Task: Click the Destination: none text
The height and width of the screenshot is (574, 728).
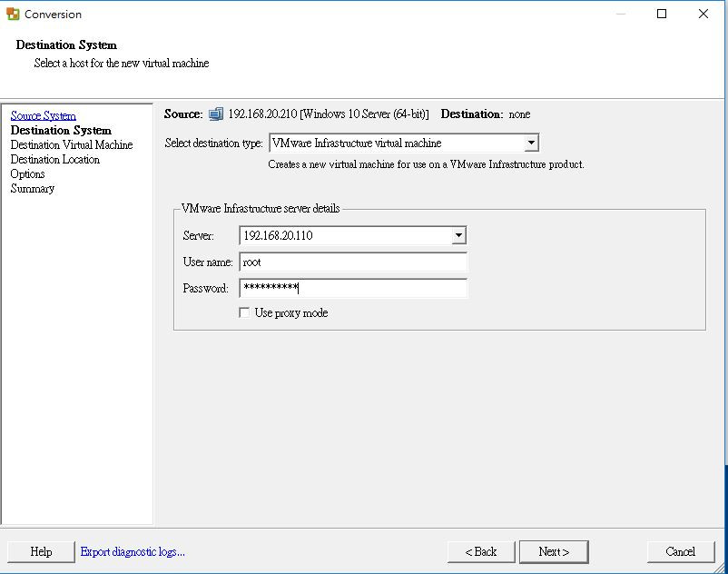Action: pyautogui.click(x=486, y=114)
